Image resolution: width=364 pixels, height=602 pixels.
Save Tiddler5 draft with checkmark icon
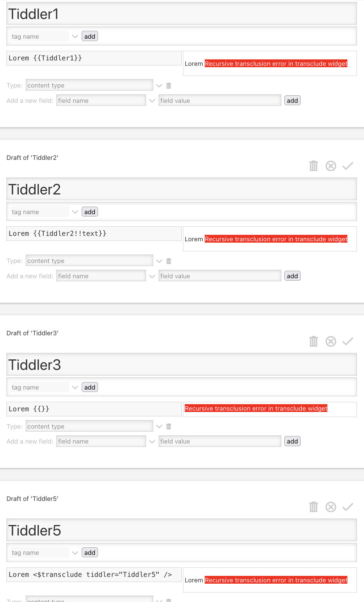[348, 507]
